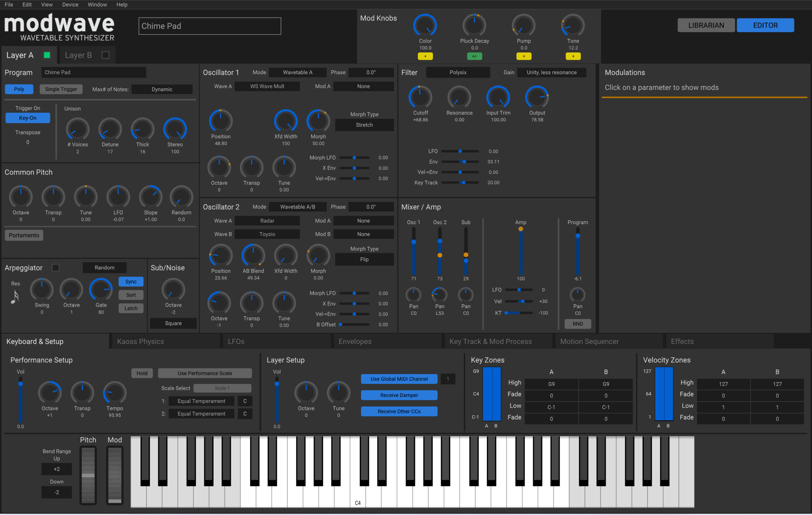Screen dimensions: 812x515
Task: Adjust the Filter Key Track slider
Action: (x=460, y=183)
